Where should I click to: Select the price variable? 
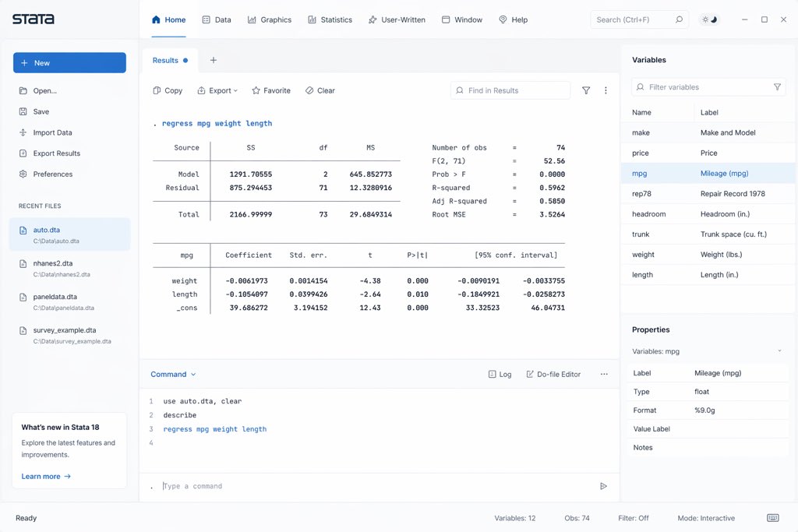coord(708,153)
